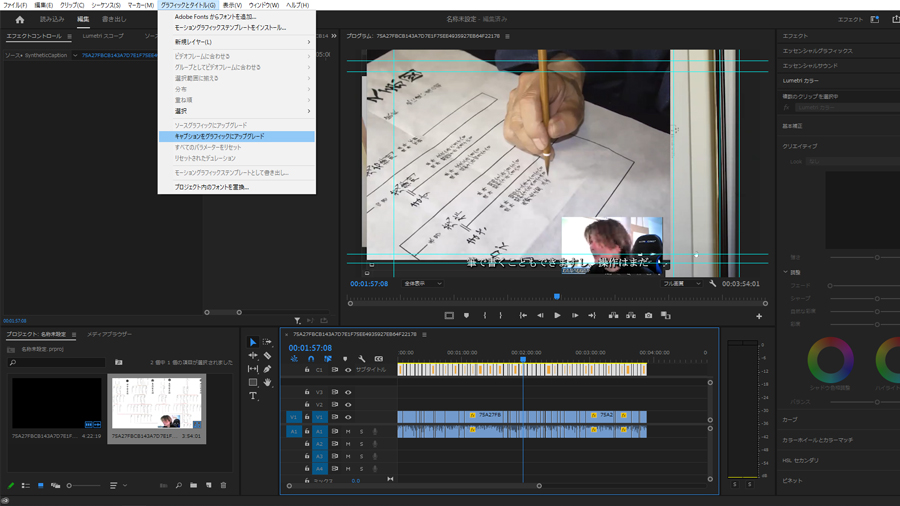The height and width of the screenshot is (506, 900).
Task: Solo audio track A2
Action: pyautogui.click(x=362, y=444)
